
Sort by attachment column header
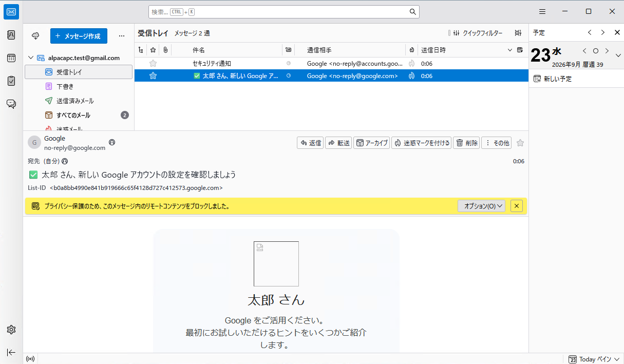[x=165, y=50]
